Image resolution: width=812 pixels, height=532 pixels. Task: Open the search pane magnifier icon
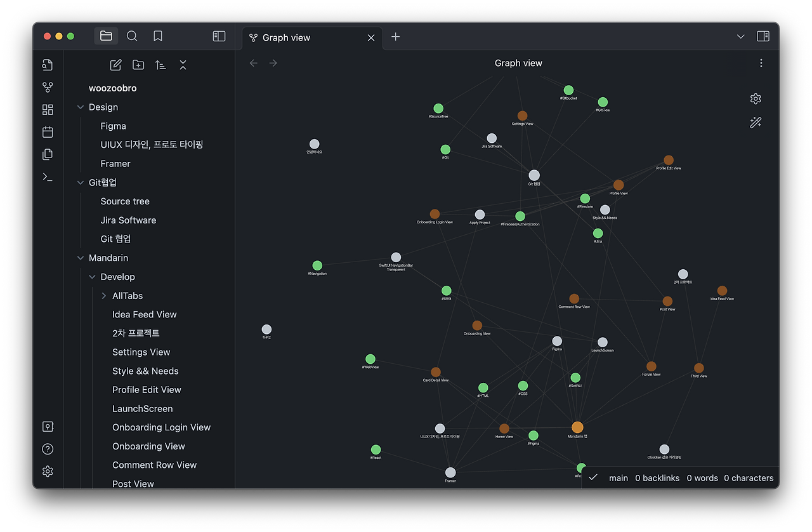[x=132, y=36]
